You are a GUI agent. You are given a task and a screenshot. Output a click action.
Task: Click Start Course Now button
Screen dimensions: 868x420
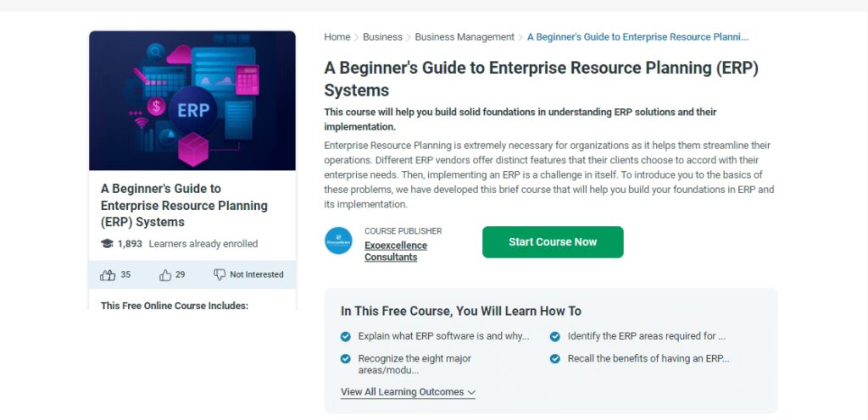point(553,242)
